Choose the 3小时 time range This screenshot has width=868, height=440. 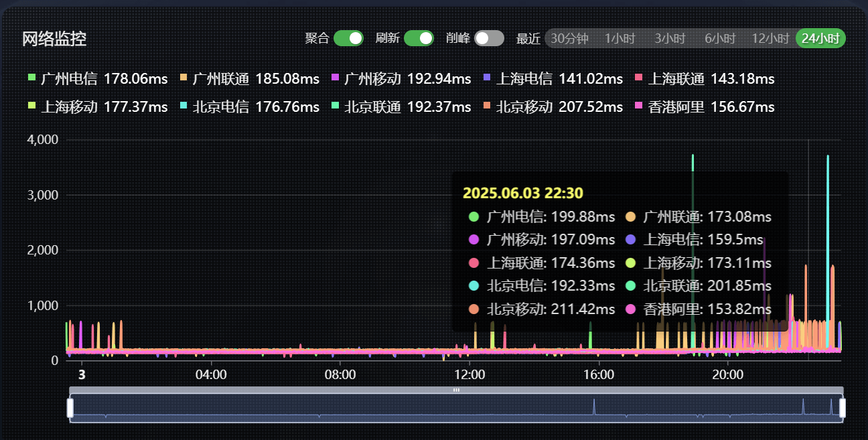point(670,38)
